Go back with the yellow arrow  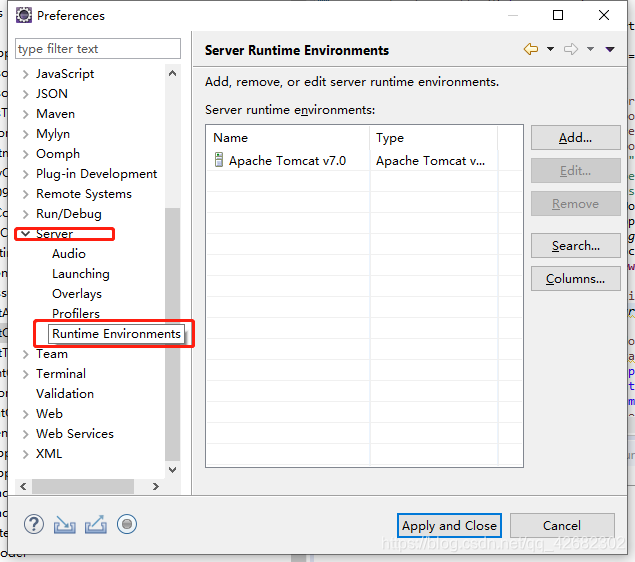[x=531, y=49]
